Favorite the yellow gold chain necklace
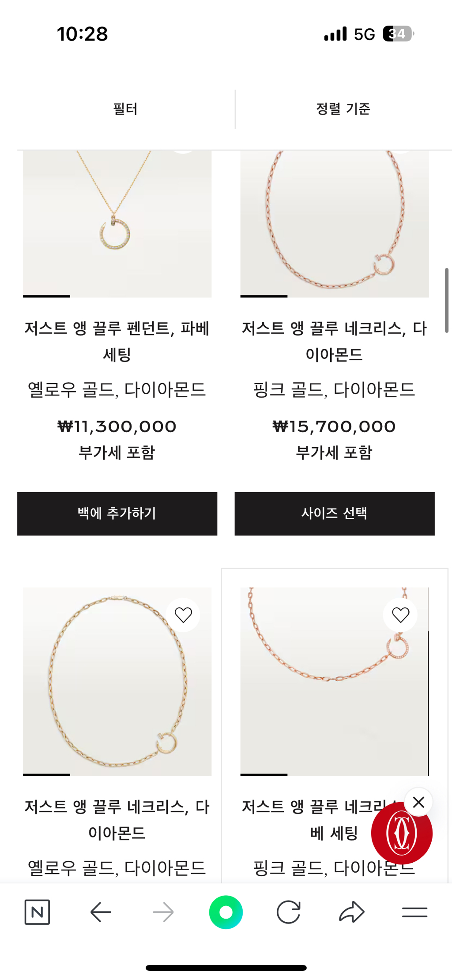This screenshot has height=980, width=452. pos(183,615)
